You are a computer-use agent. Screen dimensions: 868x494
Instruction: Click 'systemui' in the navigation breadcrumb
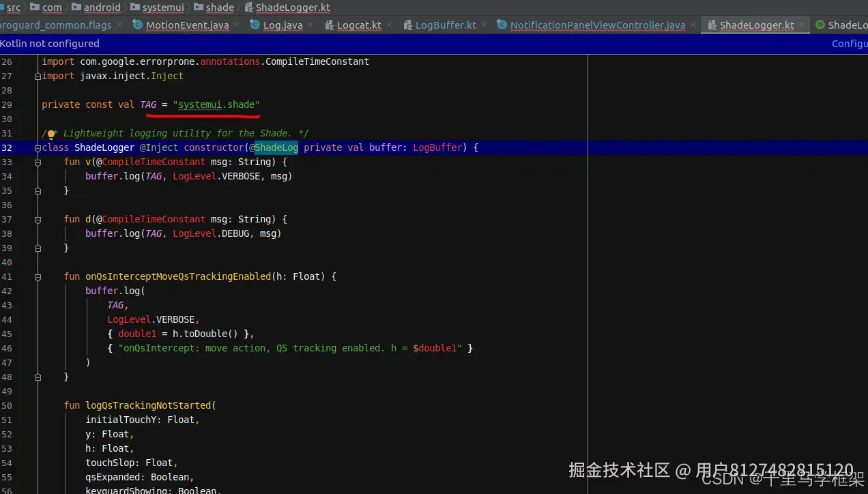(163, 8)
